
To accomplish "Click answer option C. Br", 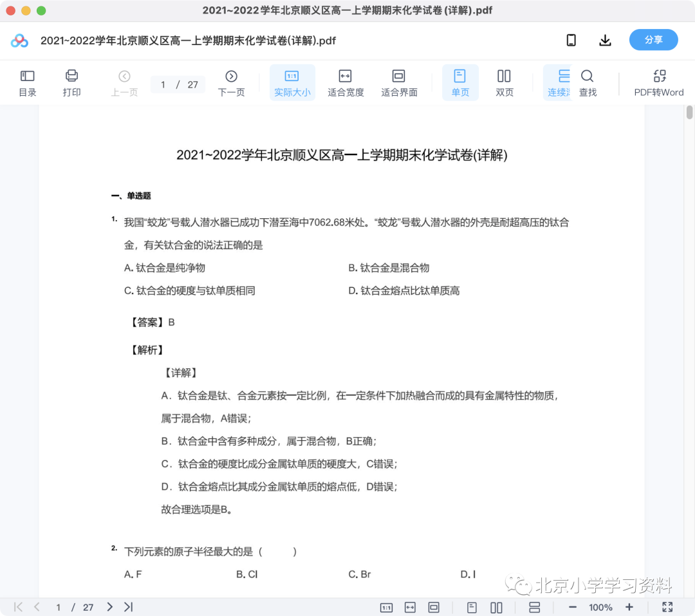I will coord(360,574).
